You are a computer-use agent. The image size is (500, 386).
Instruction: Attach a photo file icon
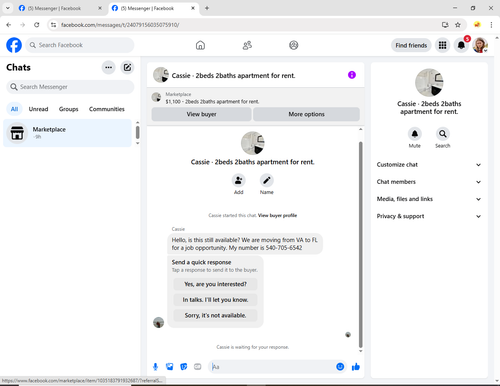tap(169, 367)
